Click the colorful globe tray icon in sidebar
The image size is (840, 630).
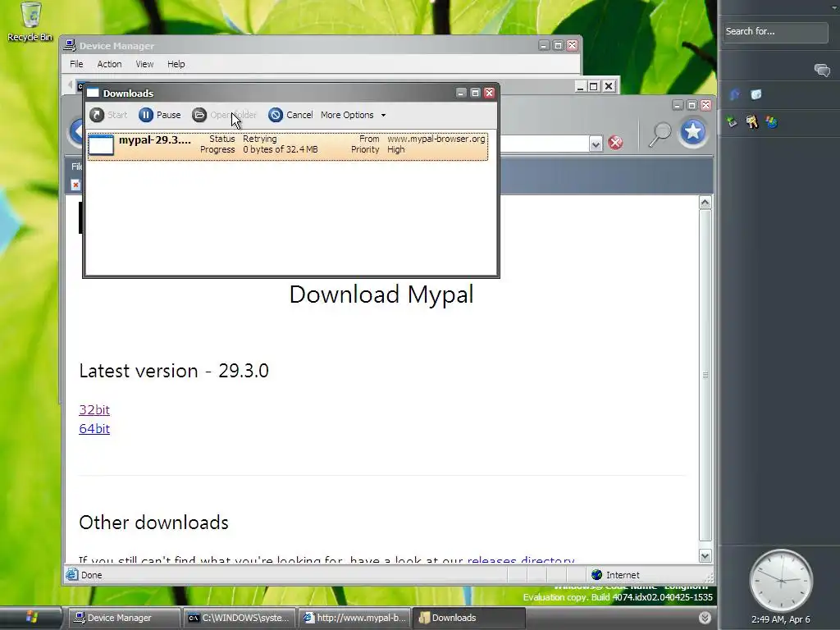pos(771,122)
